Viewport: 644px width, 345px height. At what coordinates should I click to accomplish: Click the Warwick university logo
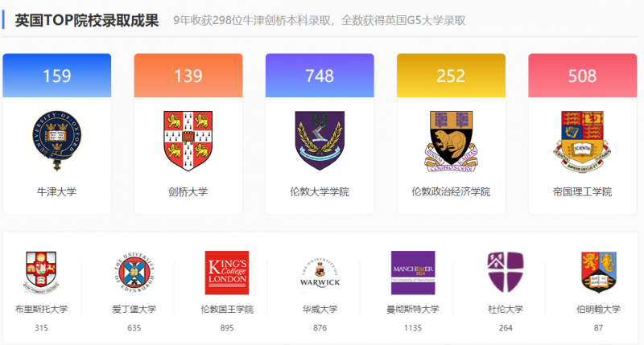click(320, 273)
